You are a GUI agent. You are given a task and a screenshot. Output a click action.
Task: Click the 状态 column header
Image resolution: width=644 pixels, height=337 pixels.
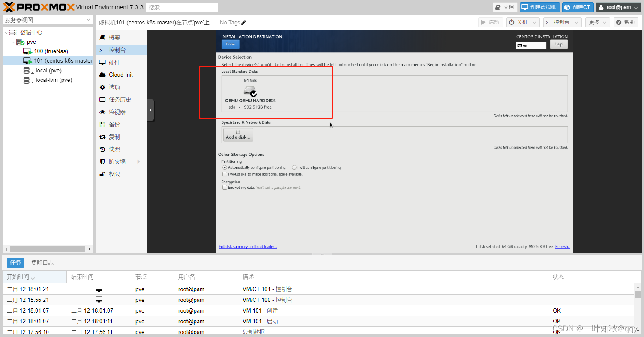(x=591, y=277)
